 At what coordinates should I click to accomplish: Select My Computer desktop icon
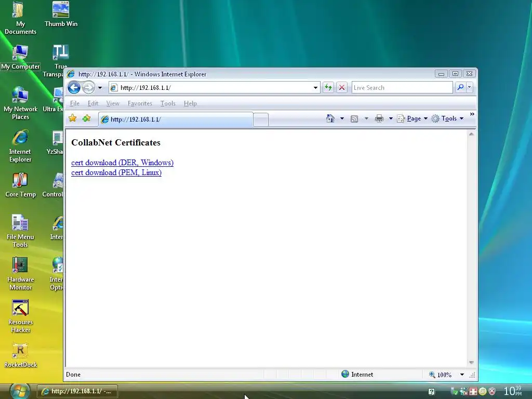coord(20,57)
